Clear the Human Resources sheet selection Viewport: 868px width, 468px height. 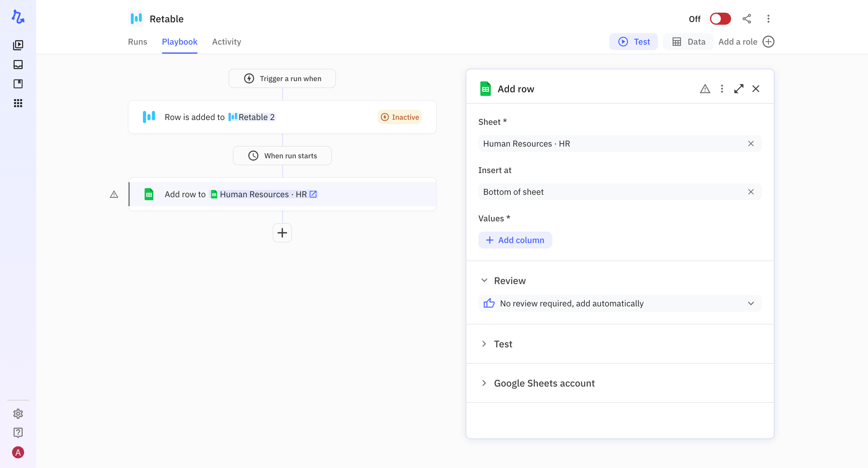(x=751, y=144)
